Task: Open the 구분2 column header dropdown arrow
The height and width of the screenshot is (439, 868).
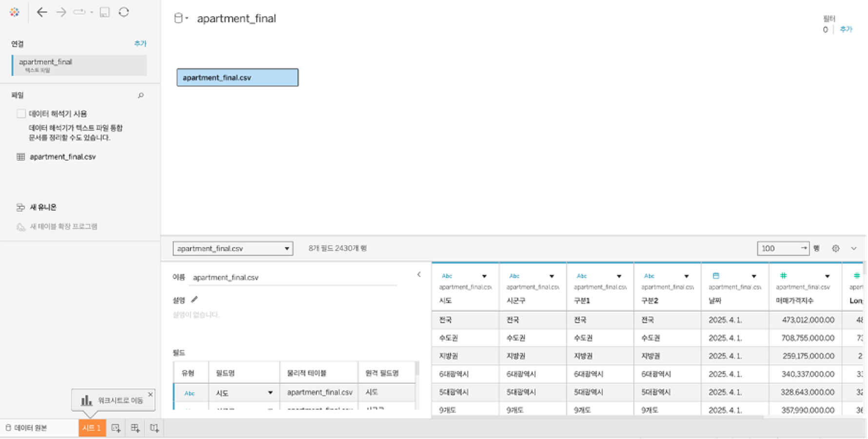Action: [x=686, y=277]
